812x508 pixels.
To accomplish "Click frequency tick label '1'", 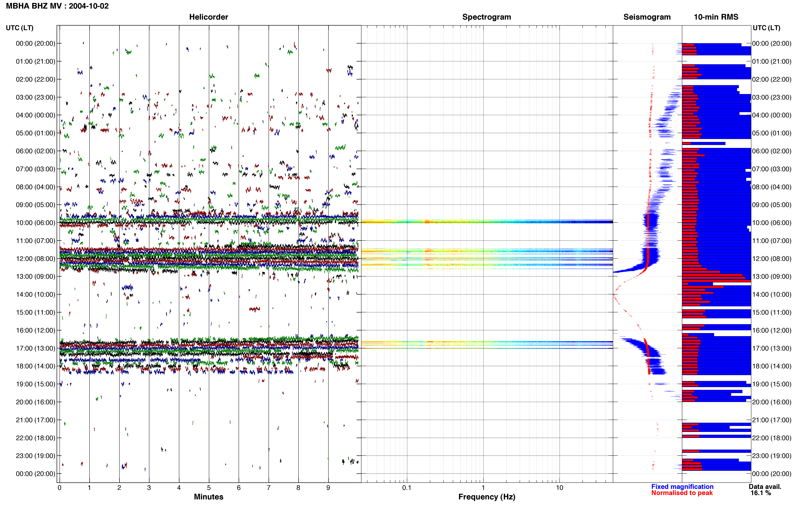I will pos(483,488).
